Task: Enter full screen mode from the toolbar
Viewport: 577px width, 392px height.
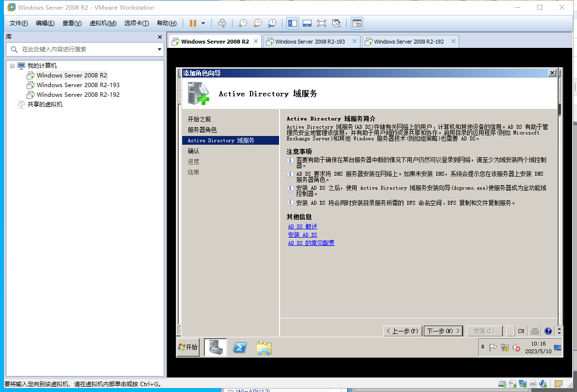Action: click(x=322, y=23)
